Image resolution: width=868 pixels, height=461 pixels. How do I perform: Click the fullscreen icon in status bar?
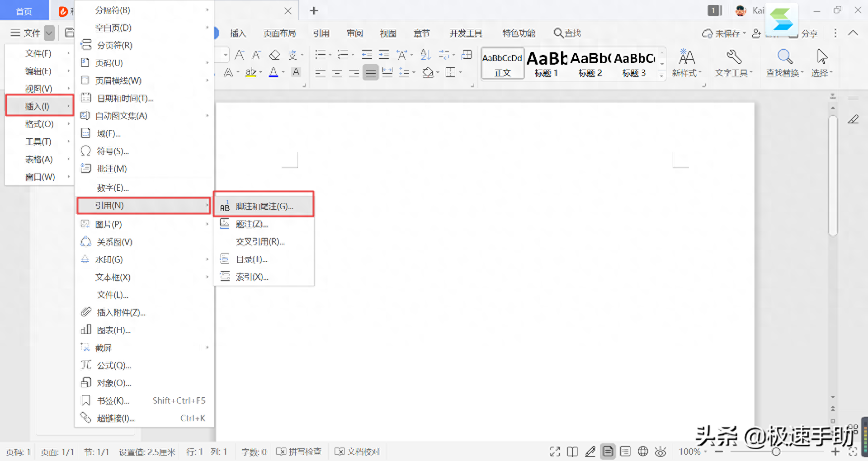[555, 452]
